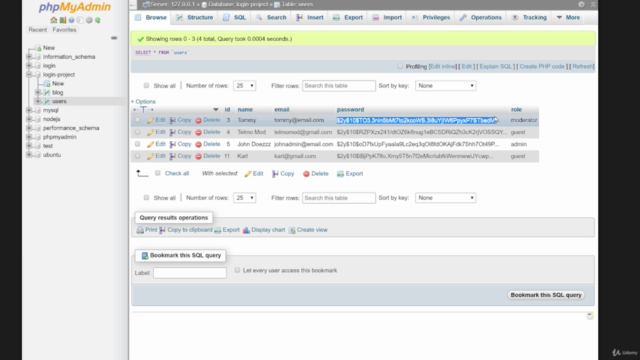This screenshot has height=360, width=640.
Task: Click the bookmark Label input field
Action: 190,273
